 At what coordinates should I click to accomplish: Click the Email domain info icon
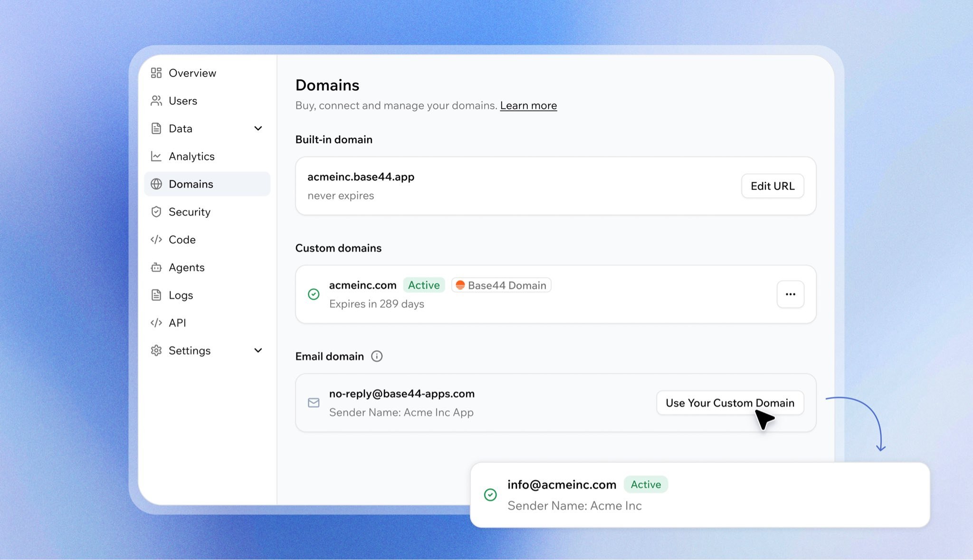377,356
